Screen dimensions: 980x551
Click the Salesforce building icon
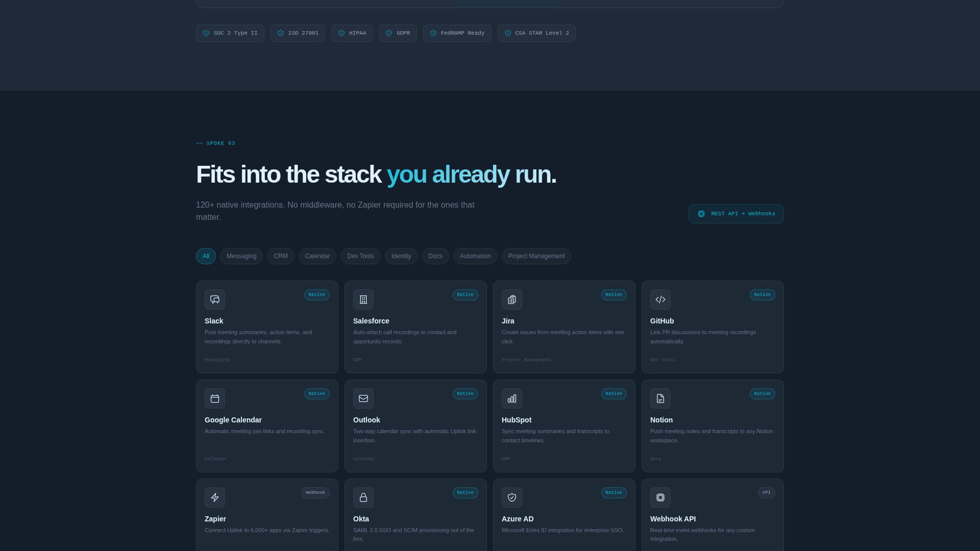[x=363, y=299]
